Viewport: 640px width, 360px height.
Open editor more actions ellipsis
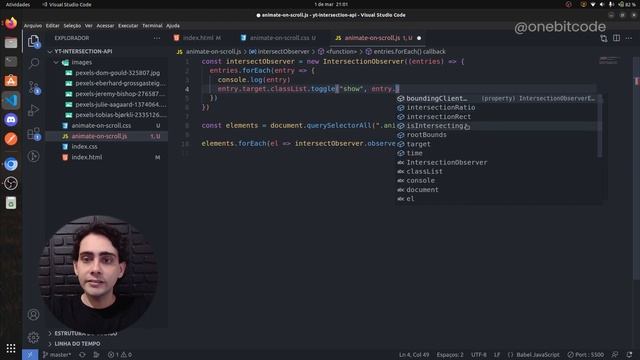629,38
